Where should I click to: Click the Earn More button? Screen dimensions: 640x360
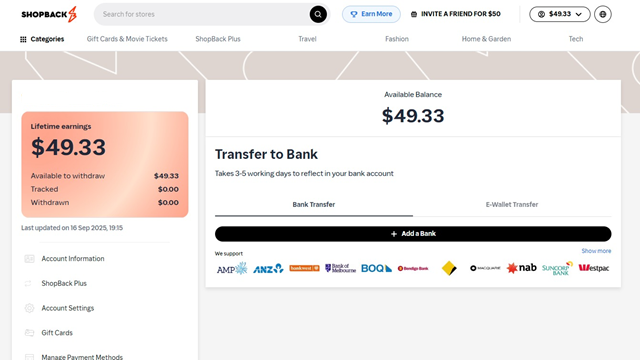[371, 14]
